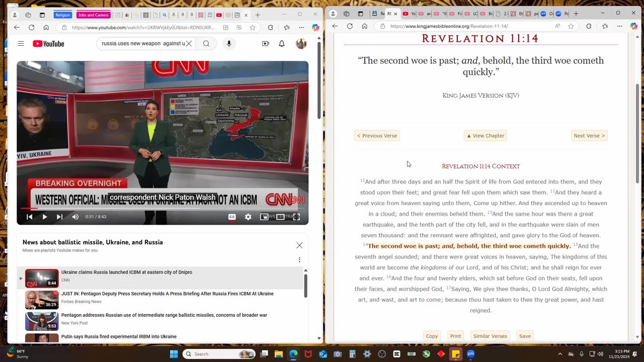The height and width of the screenshot is (362, 644).
Task: Open Settings and more in Bible window
Action: 620,26
